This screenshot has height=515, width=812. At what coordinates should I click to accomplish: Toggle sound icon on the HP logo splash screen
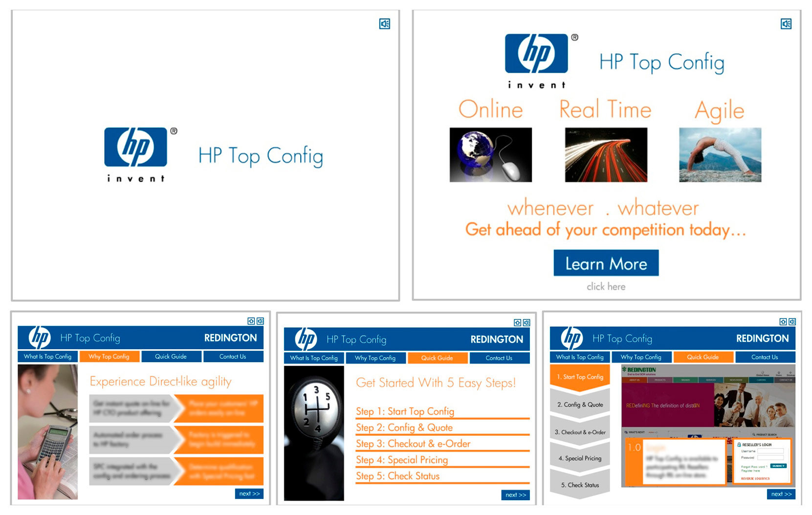point(385,23)
